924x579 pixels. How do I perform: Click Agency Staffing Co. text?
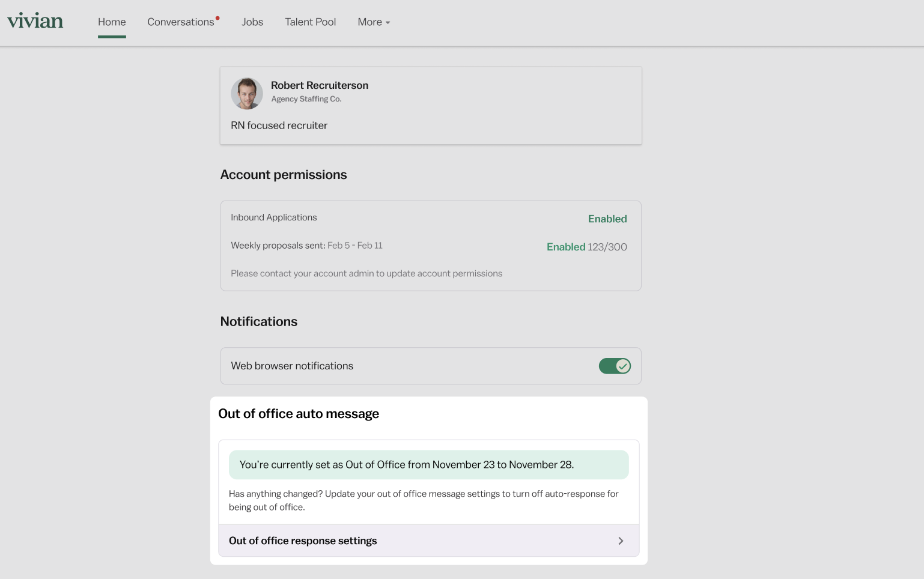pos(306,99)
